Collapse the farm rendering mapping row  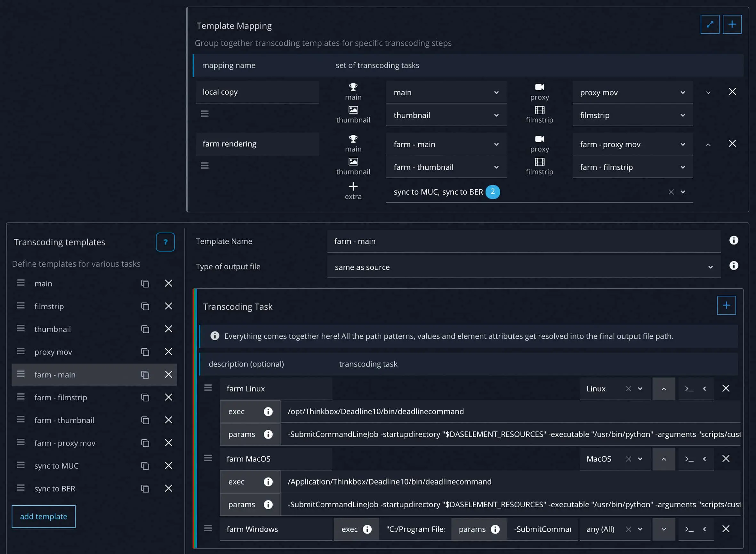tap(708, 145)
